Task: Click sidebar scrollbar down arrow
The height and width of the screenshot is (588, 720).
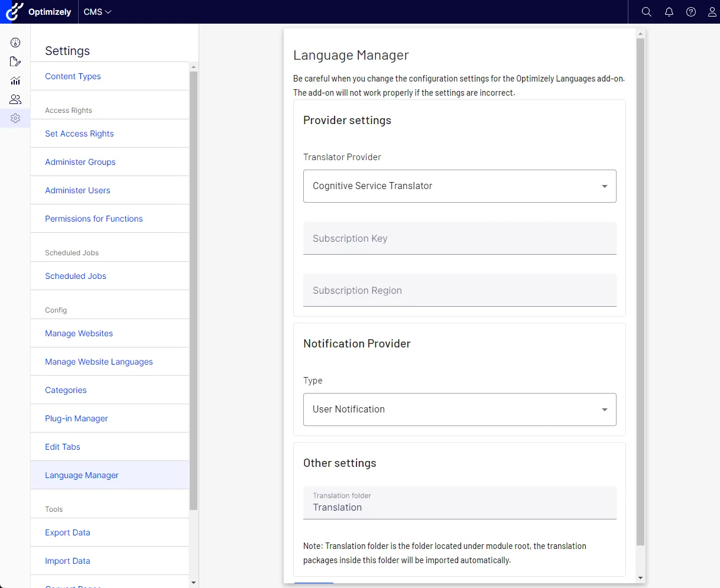Action: click(193, 583)
